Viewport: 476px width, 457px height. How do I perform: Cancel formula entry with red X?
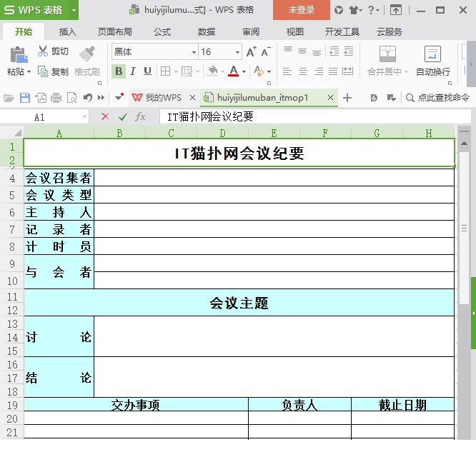[105, 116]
